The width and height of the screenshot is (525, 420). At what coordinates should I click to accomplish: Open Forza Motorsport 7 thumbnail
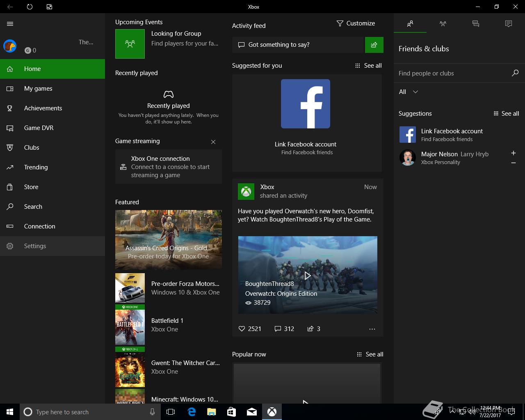click(x=130, y=288)
